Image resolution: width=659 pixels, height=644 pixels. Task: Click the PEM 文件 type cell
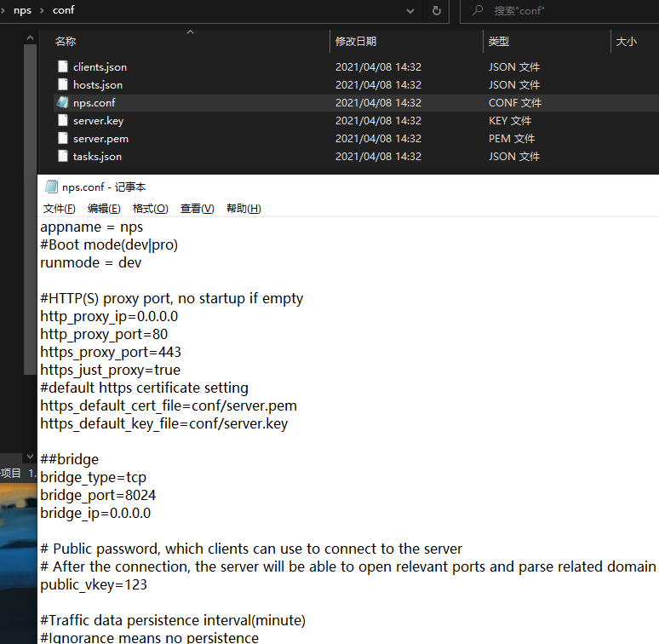(x=512, y=139)
